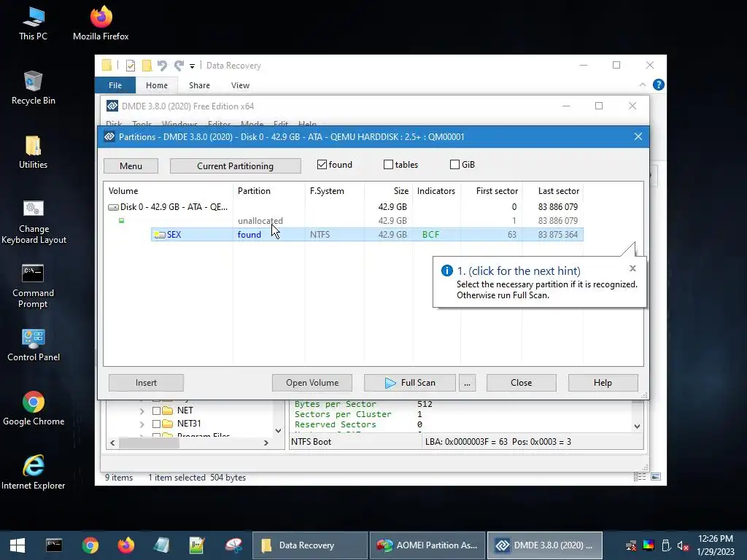
Task: Click the network tray icon
Action: tap(631, 545)
